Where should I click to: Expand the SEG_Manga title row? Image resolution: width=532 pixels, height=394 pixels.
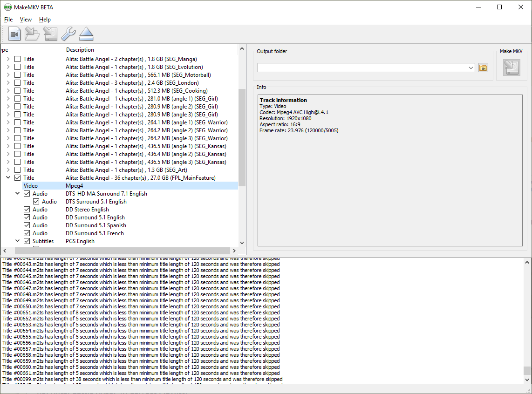pos(8,59)
